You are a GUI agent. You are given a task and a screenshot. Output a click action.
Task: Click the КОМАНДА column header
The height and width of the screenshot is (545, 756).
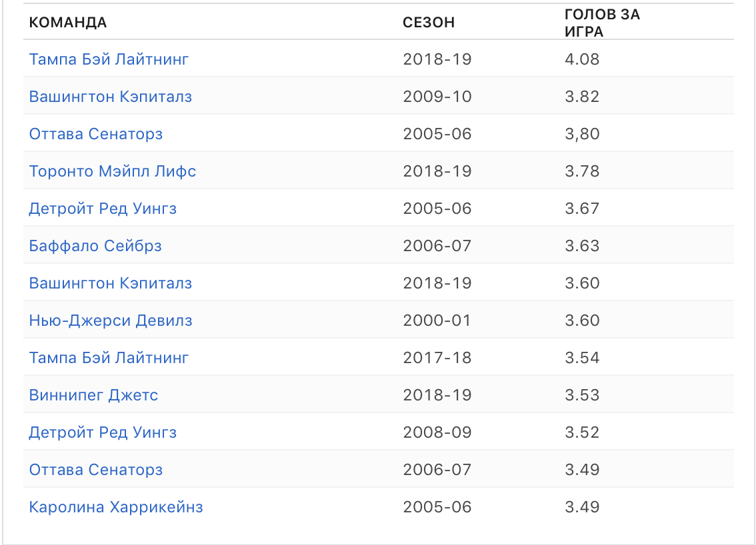[68, 23]
